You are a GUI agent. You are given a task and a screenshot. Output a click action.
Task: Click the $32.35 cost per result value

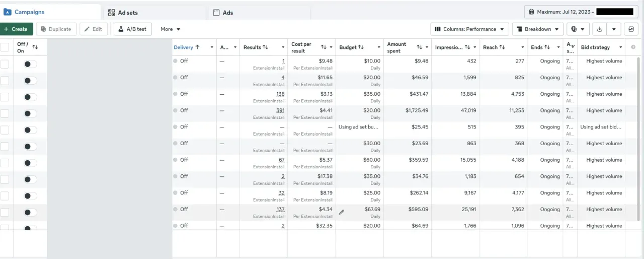point(325,226)
